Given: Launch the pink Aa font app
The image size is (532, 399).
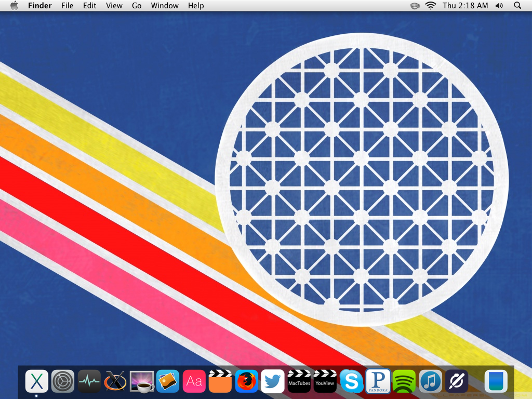Looking at the screenshot, I should coord(194,381).
